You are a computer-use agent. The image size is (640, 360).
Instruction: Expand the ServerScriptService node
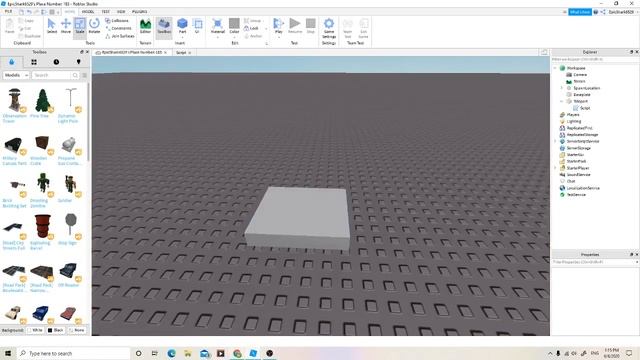coord(555,141)
